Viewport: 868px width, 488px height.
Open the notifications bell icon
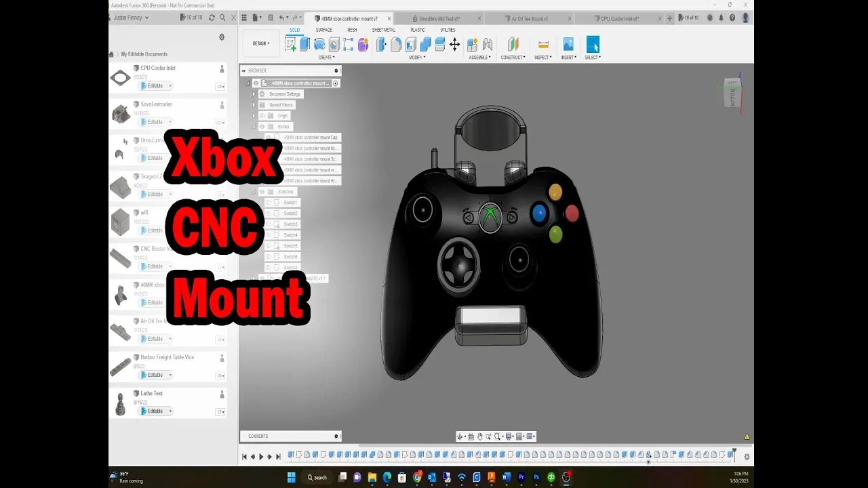pyautogui.click(x=721, y=18)
